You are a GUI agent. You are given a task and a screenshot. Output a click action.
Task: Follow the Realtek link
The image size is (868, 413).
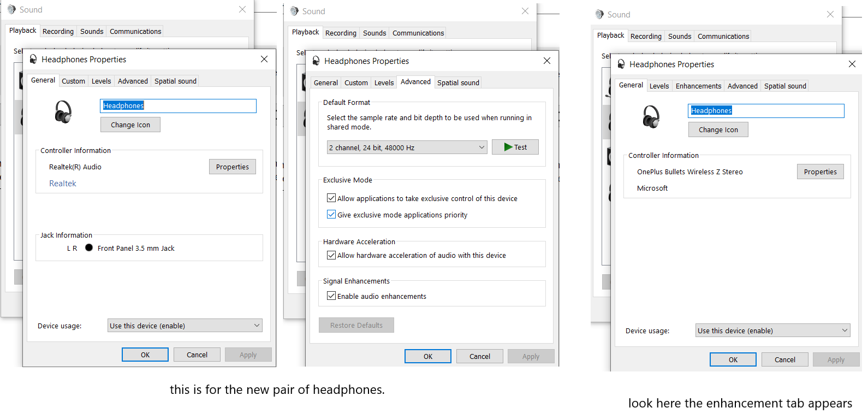click(x=63, y=184)
